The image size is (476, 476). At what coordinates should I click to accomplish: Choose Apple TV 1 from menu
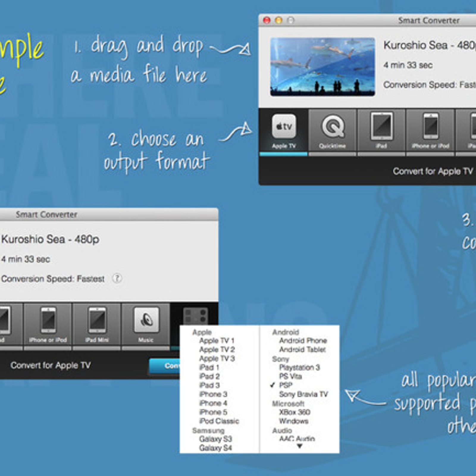(x=217, y=340)
